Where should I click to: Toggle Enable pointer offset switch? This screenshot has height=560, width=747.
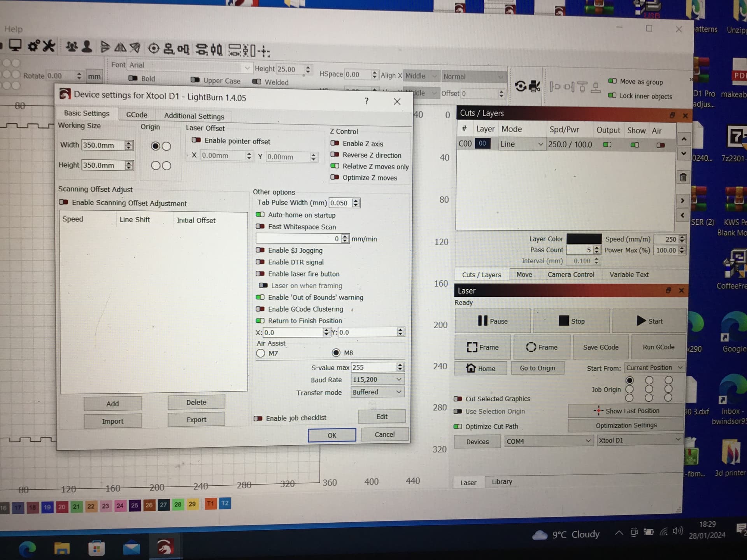pos(196,140)
